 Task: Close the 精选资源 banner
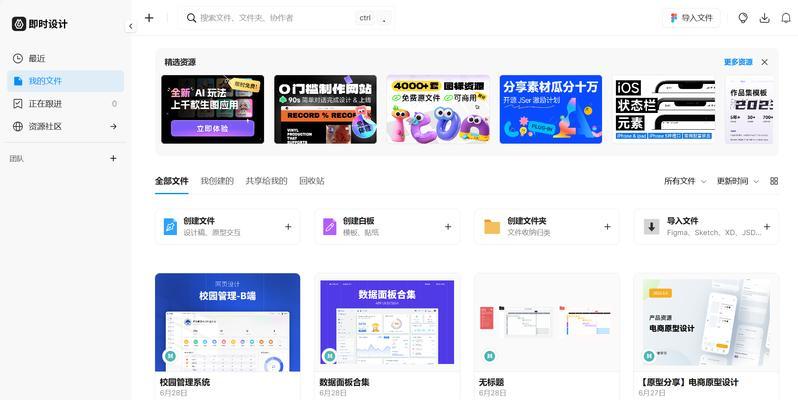764,62
